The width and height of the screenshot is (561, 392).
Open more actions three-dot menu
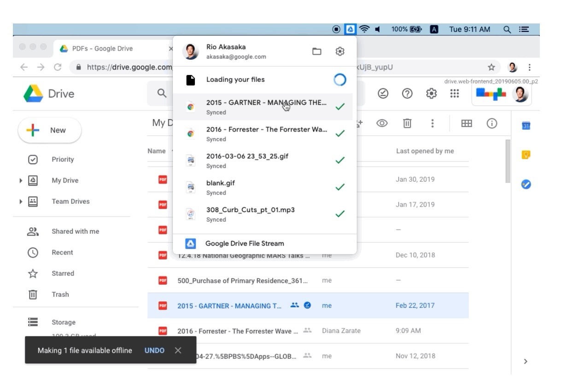432,123
